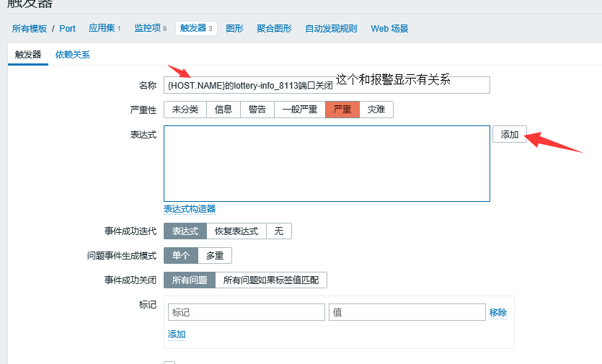Open the 表达式构造器 link
The width and height of the screenshot is (602, 364).
point(190,209)
